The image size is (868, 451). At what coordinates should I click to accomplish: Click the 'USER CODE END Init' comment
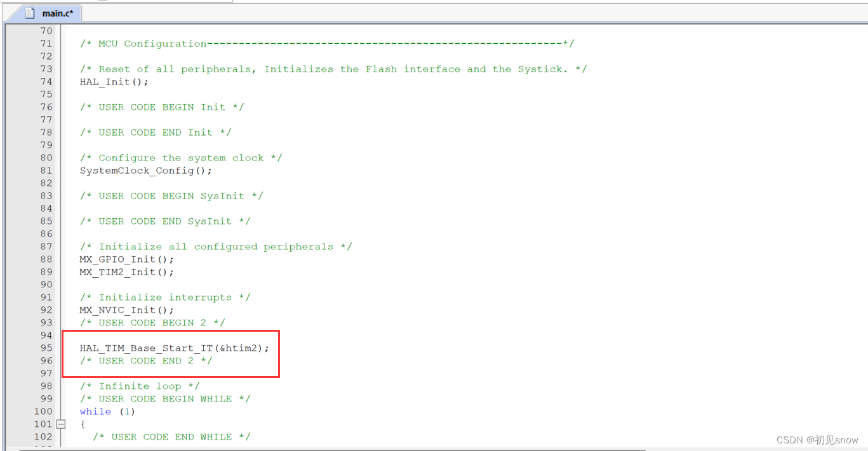coord(156,133)
